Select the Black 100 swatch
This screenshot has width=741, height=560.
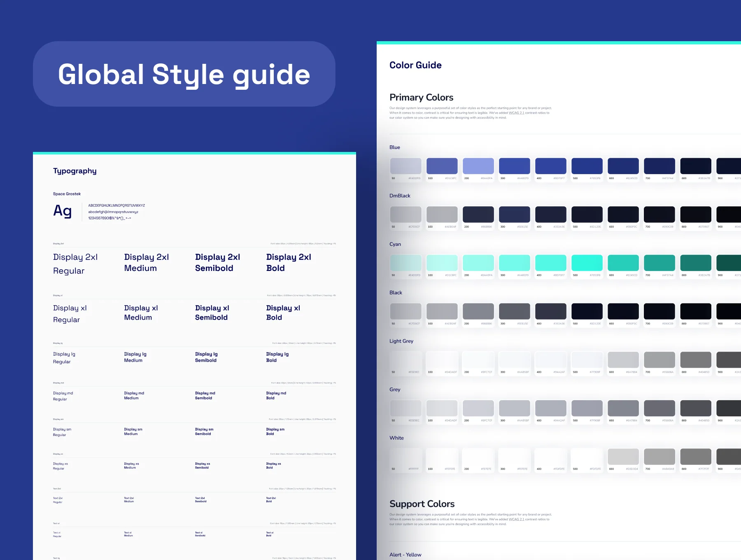[442, 311]
